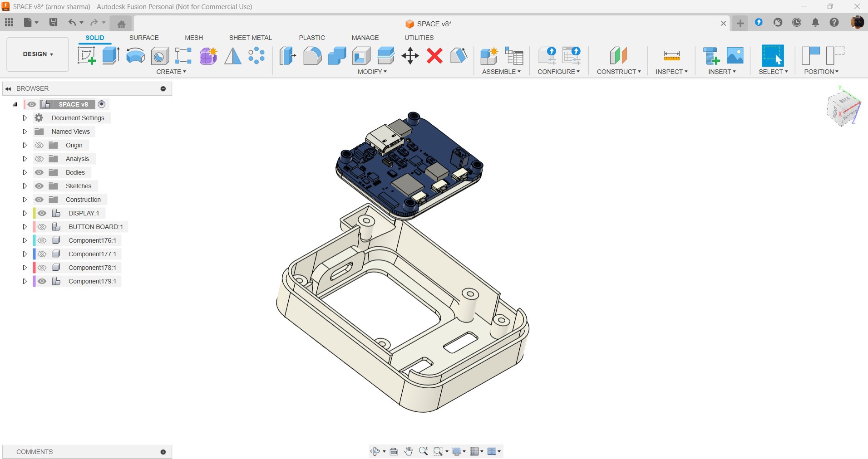Viewport: 868px width, 459px height.
Task: Click the ViewCube to reorient view
Action: click(x=843, y=107)
